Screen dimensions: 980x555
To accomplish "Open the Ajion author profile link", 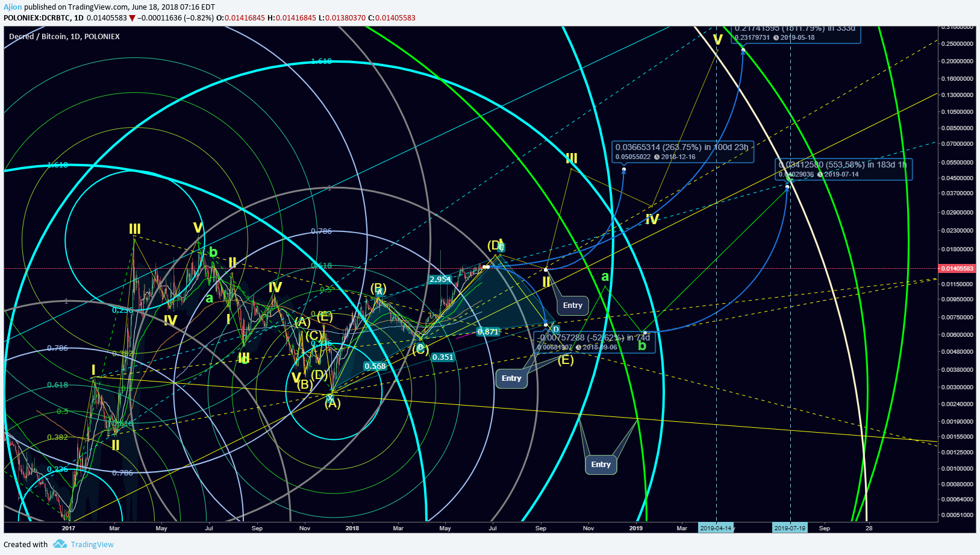I will click(x=13, y=7).
